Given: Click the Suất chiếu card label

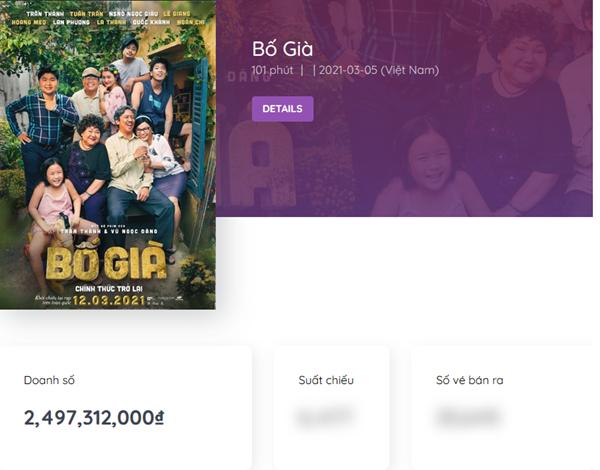Looking at the screenshot, I should [x=326, y=380].
